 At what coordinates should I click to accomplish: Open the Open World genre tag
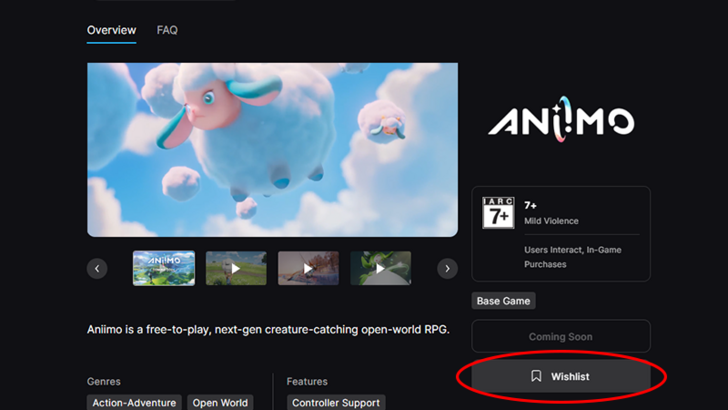pos(220,403)
